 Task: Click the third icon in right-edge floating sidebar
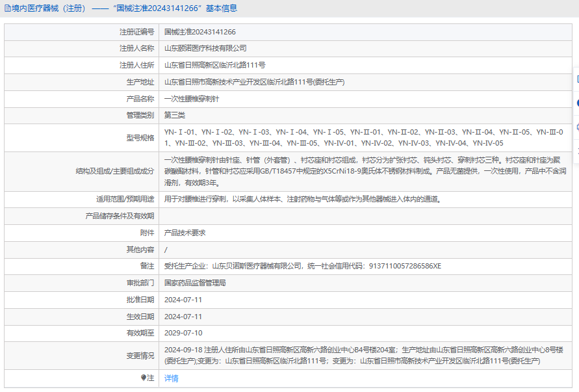pos(577,126)
